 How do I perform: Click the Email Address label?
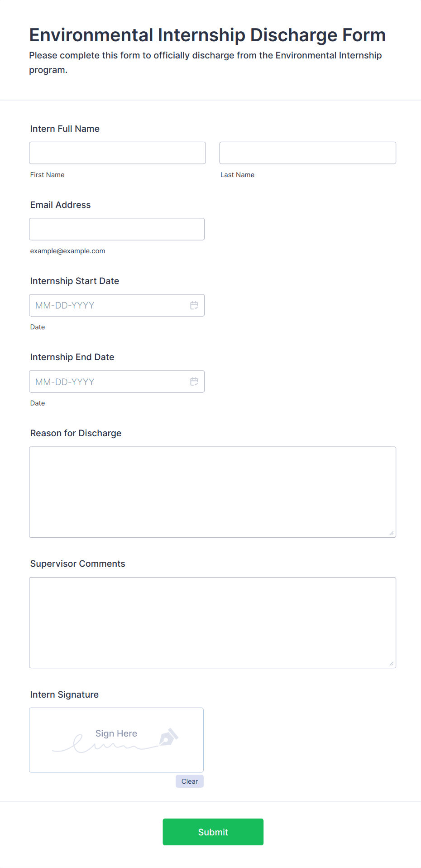61,205
